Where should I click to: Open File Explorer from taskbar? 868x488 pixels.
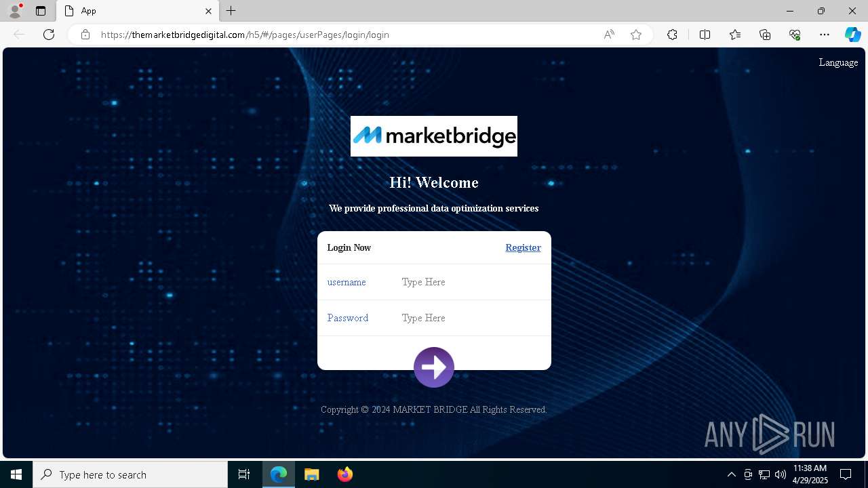(311, 474)
